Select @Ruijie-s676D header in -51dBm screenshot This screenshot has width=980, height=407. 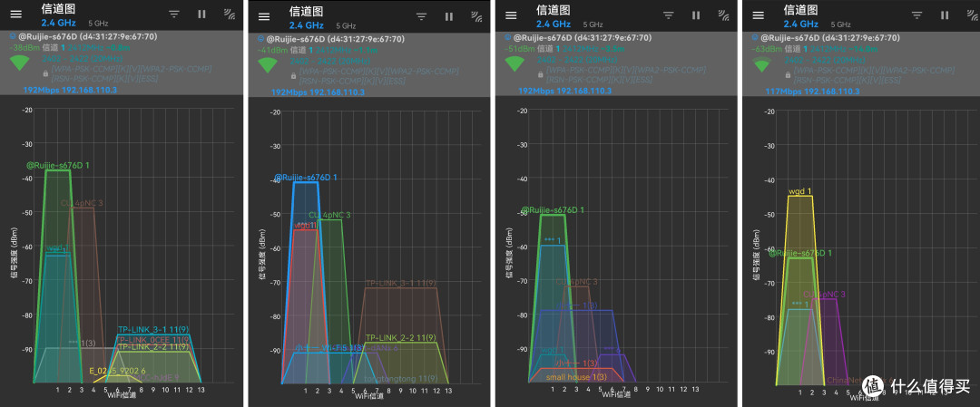[x=583, y=37]
